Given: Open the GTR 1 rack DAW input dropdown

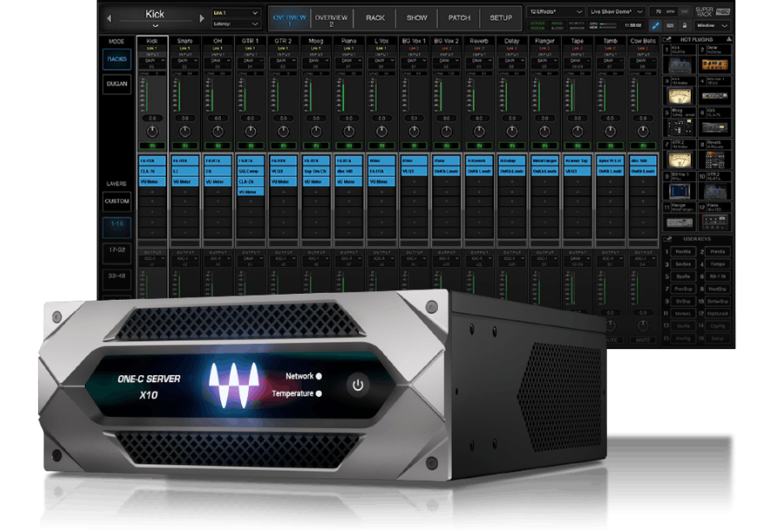Looking at the screenshot, I should point(251,61).
